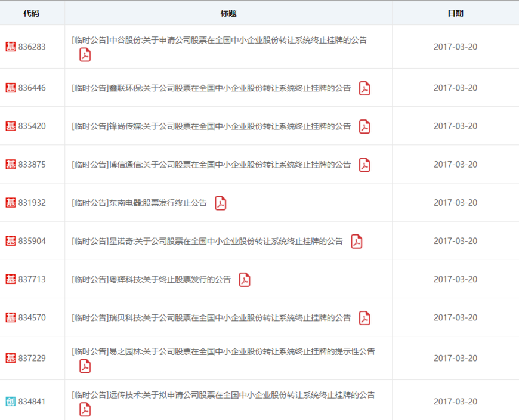Image resolution: width=519 pixels, height=420 pixels.
Task: Open PDF icon for 博信通信 announcement
Action: tap(364, 165)
